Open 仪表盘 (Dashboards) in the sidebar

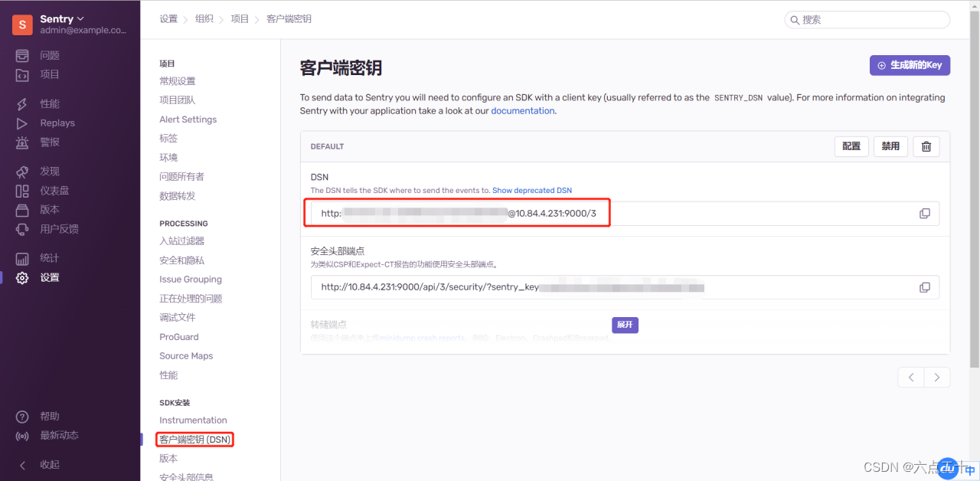point(54,190)
